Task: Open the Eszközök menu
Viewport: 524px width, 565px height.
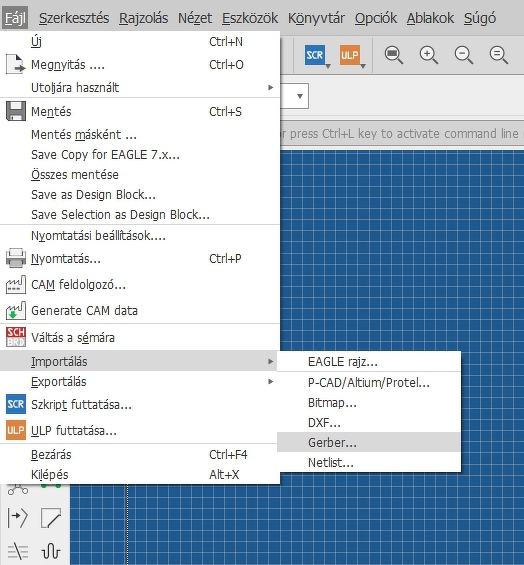Action: pos(250,18)
